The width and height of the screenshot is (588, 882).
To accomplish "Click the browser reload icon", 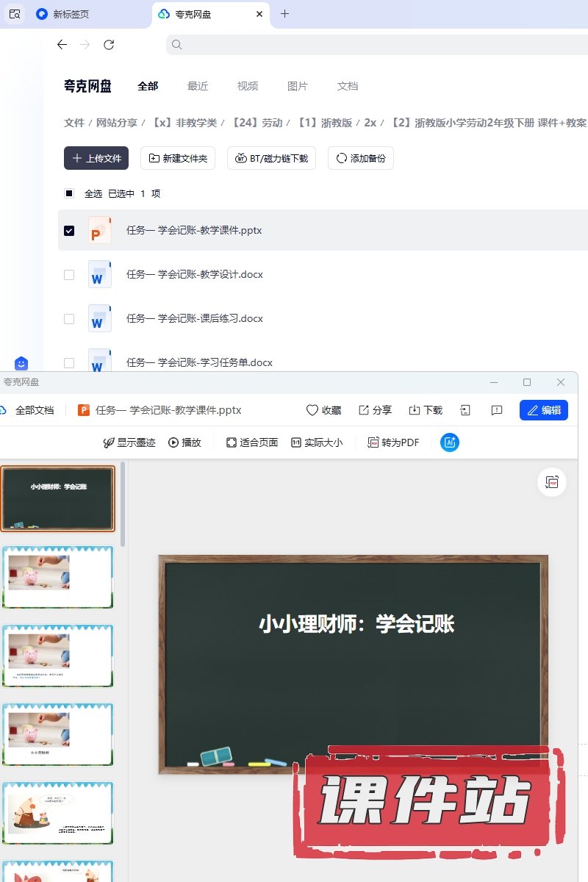I will point(109,45).
